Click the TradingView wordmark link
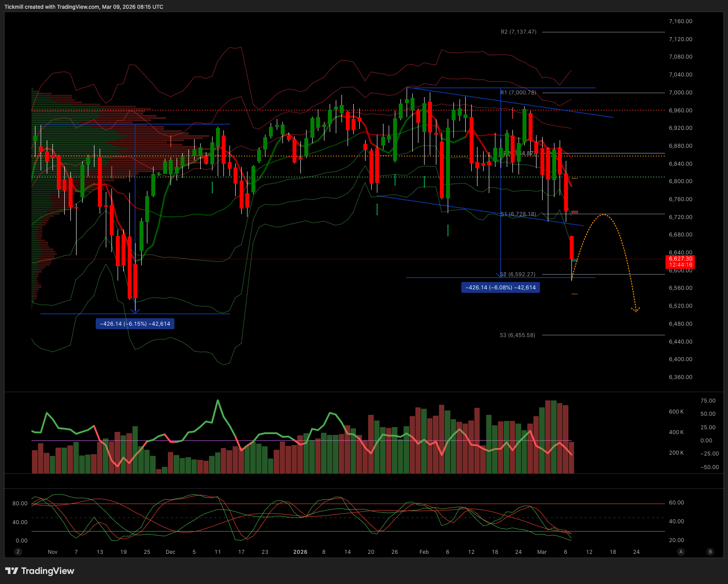Viewport: 728px width, 584px height. (48, 571)
